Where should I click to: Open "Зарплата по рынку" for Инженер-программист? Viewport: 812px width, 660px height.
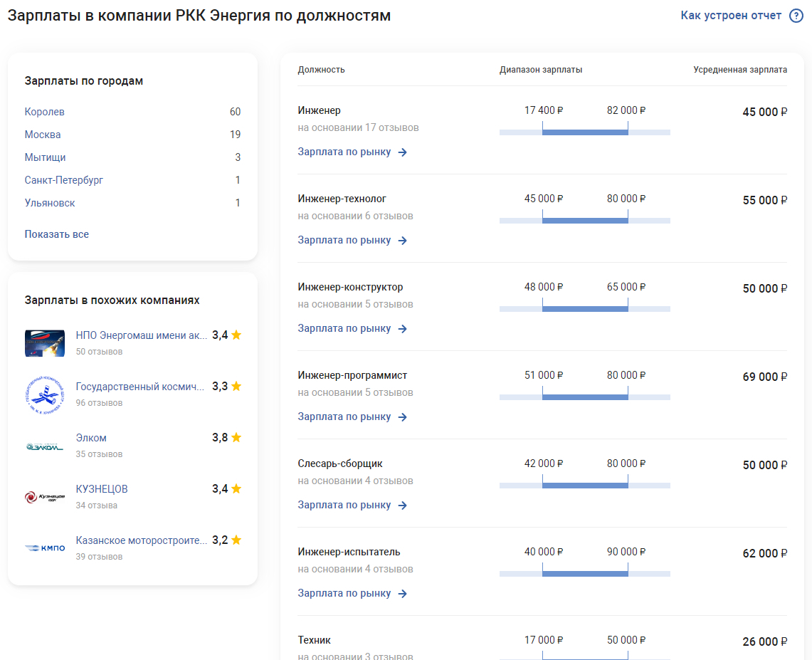coord(344,417)
